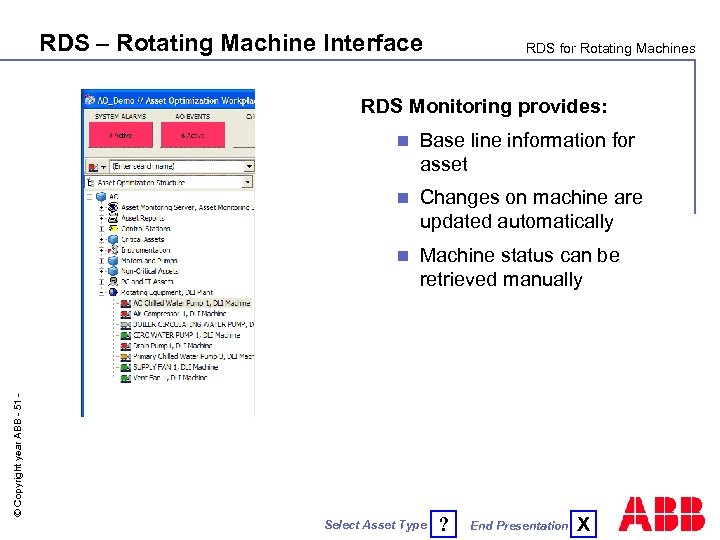Expand the Instrumentation node
Viewport: 720px width, 540px height.
[102, 250]
